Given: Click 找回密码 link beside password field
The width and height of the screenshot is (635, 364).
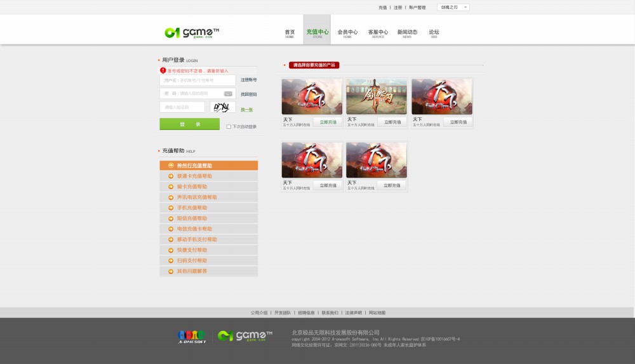Looking at the screenshot, I should pyautogui.click(x=249, y=94).
